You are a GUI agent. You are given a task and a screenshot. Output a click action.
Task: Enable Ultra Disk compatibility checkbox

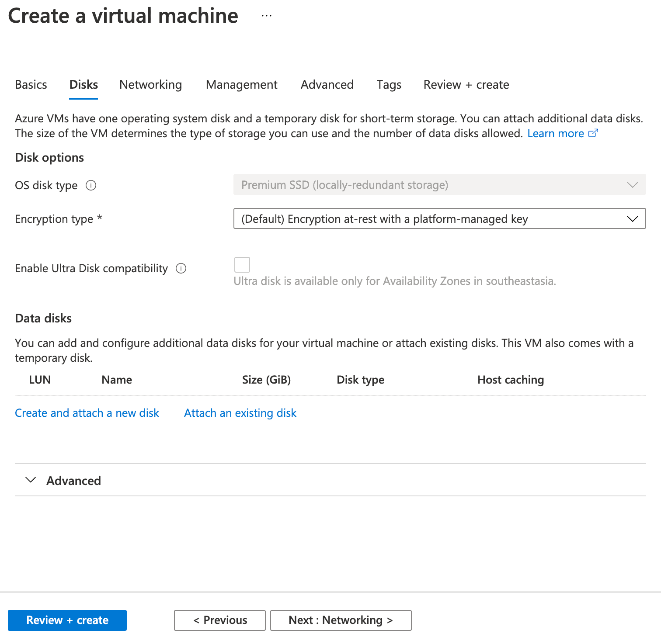pyautogui.click(x=242, y=265)
